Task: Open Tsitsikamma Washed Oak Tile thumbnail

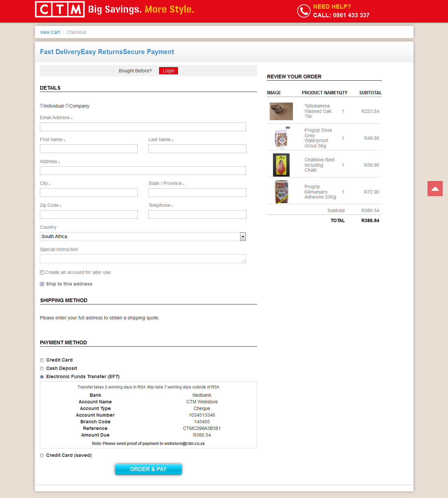Action: coord(281,111)
